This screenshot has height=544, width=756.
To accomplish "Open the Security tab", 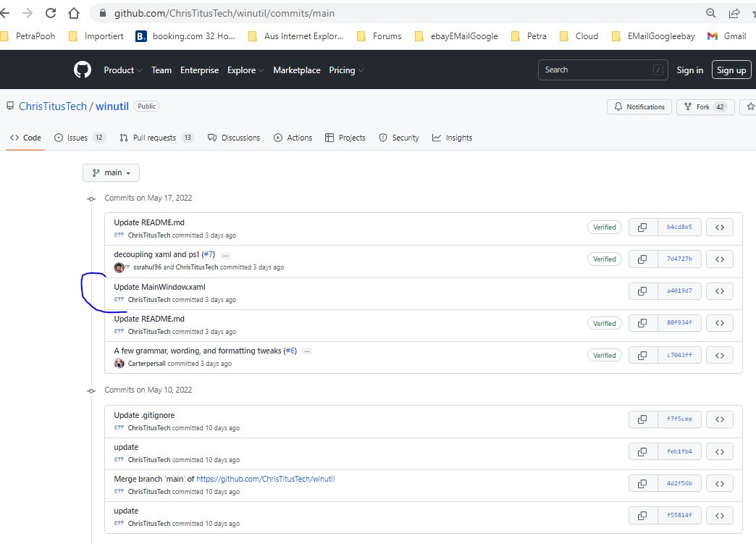I will 399,138.
